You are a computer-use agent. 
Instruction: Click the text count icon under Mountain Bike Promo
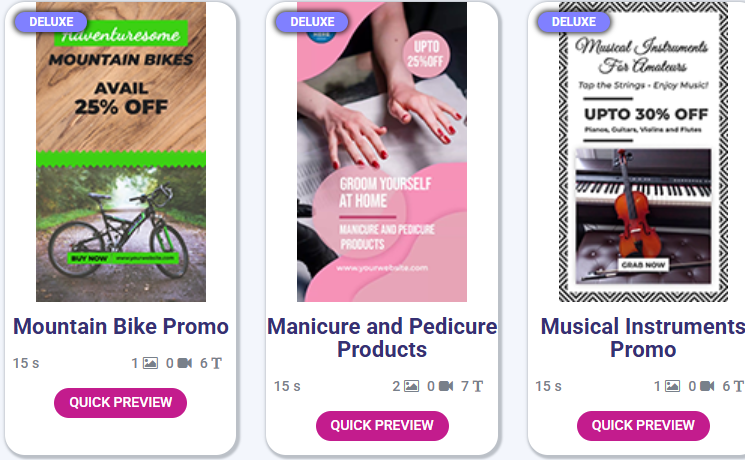pyautogui.click(x=216, y=363)
